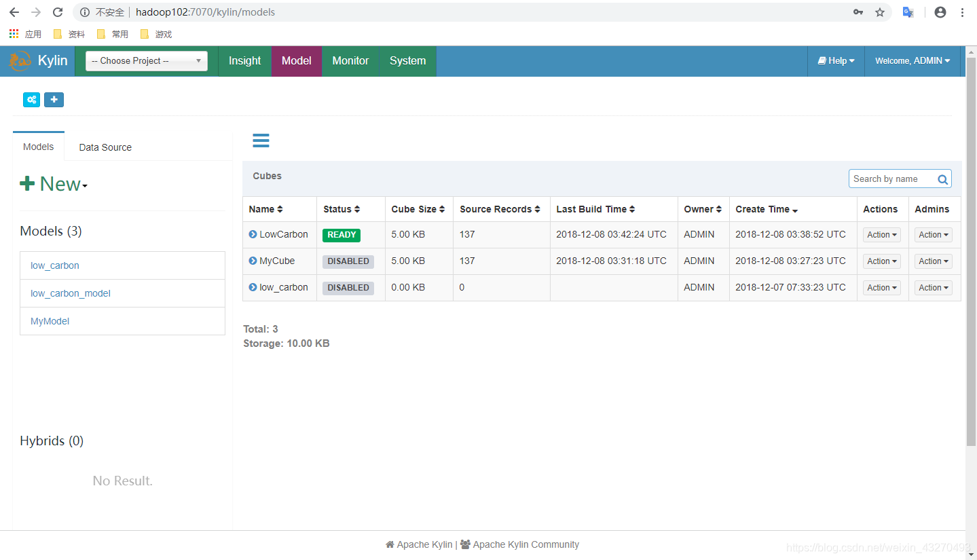
Task: Click the blue plus add project icon
Action: [54, 100]
